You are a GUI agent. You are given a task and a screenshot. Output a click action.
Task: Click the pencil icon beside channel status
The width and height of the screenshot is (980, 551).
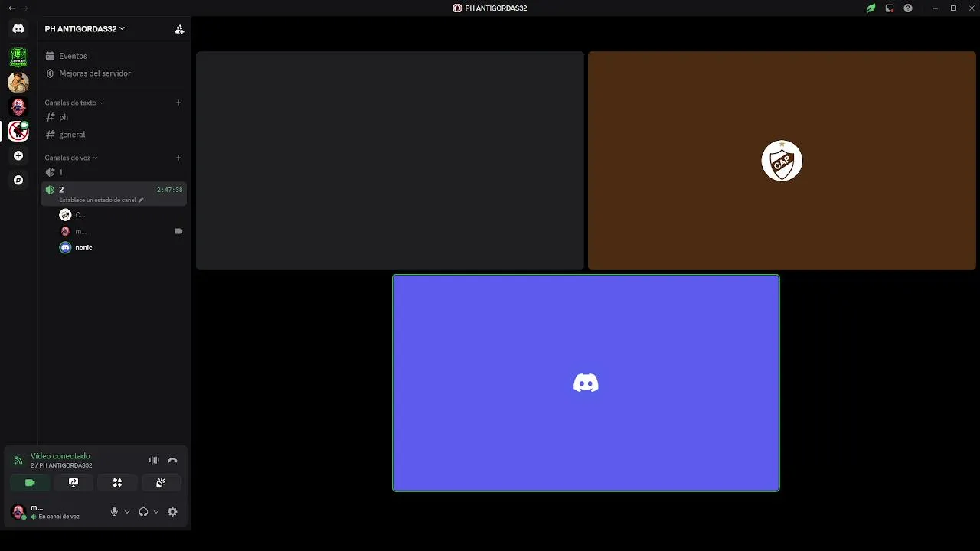(x=141, y=200)
